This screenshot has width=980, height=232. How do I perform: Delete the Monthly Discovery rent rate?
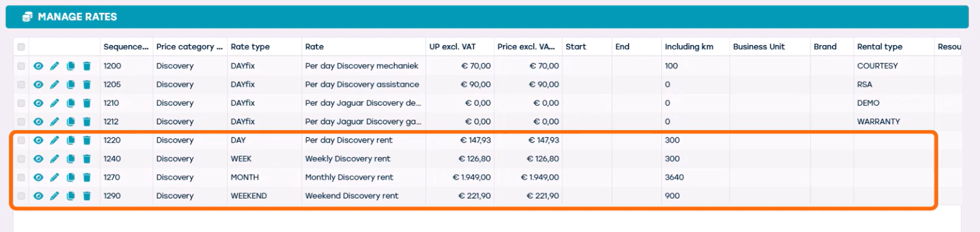tap(87, 177)
